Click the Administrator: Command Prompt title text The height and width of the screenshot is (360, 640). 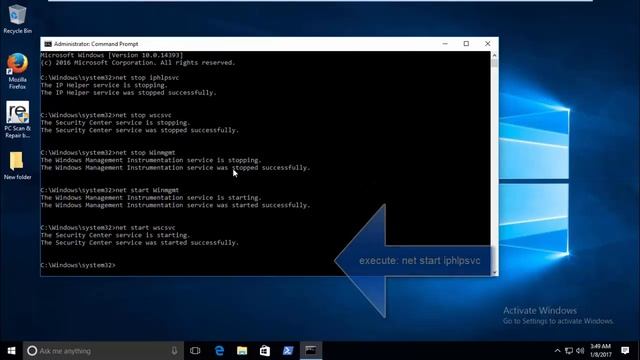(96, 44)
